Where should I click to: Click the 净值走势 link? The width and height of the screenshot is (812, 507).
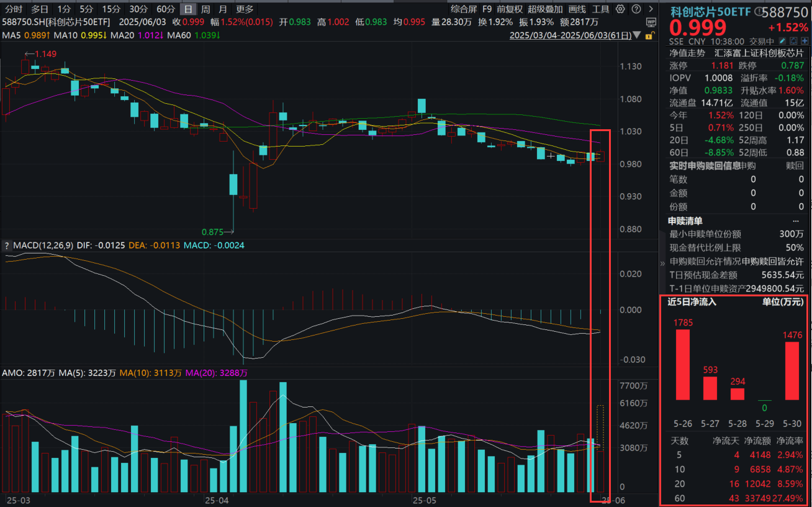[687, 53]
